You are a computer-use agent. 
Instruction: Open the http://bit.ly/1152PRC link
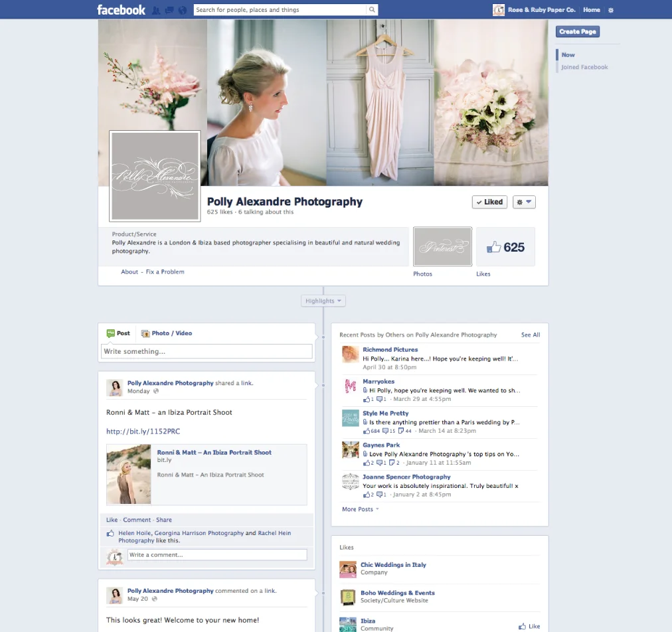point(143,431)
